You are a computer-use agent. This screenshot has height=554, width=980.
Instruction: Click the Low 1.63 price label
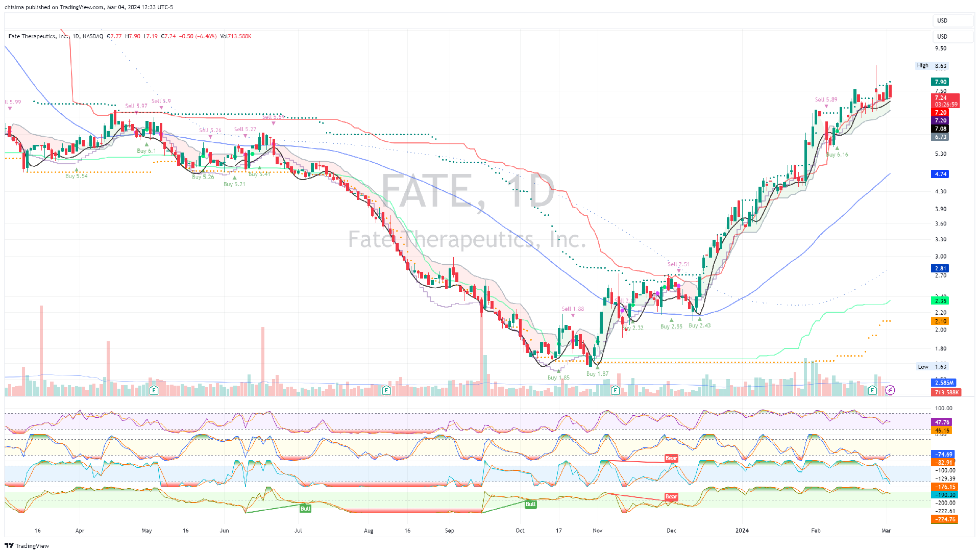(x=932, y=367)
